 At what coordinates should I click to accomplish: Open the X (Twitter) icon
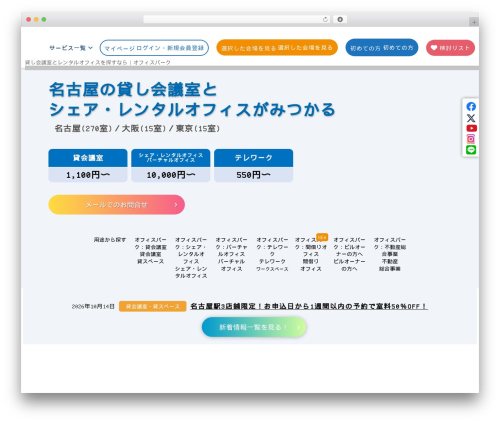point(471,118)
